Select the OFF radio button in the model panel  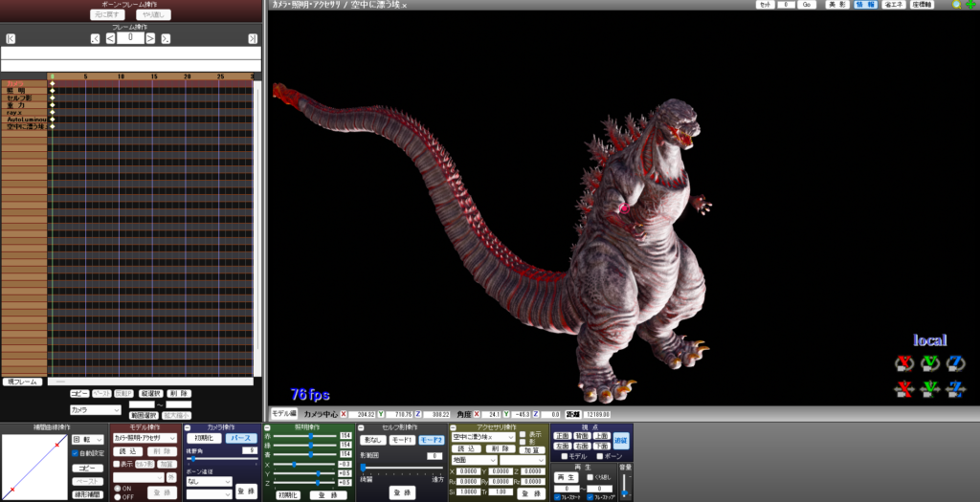[x=117, y=496]
